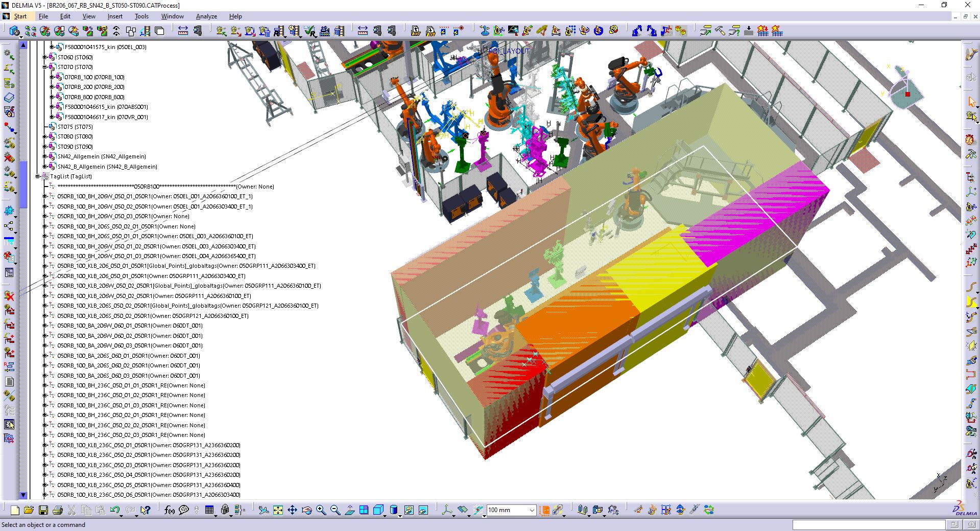Select 070RB_800 (070RB_800) tree item
Image resolution: width=980 pixels, height=531 pixels.
coord(94,97)
